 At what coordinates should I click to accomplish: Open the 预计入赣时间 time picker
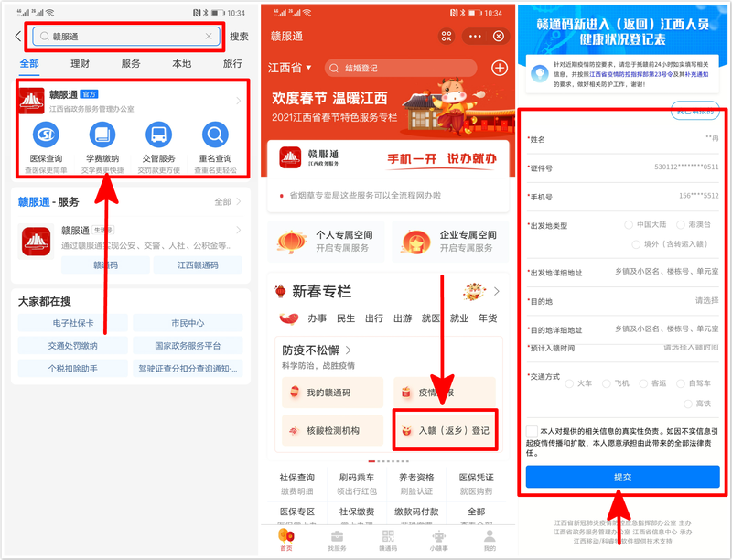pyautogui.click(x=622, y=348)
